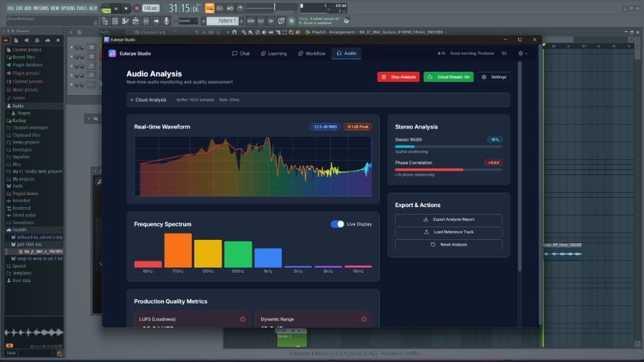
Task: Switch to the Workflow tab
Action: point(311,54)
